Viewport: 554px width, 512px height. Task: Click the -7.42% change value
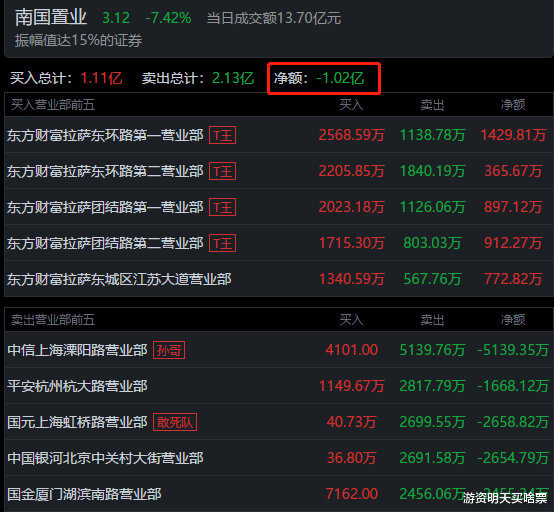pyautogui.click(x=169, y=18)
